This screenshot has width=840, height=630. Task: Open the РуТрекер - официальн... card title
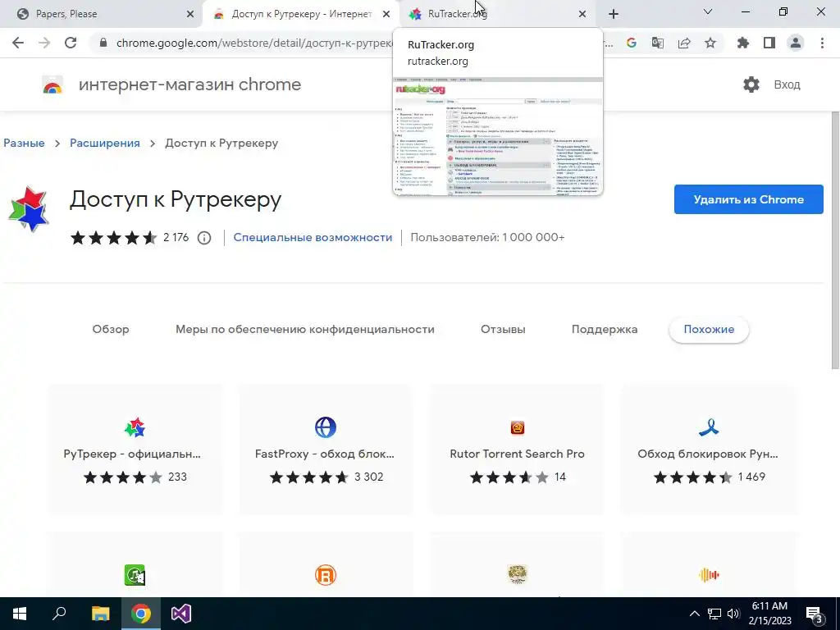pyautogui.click(x=132, y=454)
